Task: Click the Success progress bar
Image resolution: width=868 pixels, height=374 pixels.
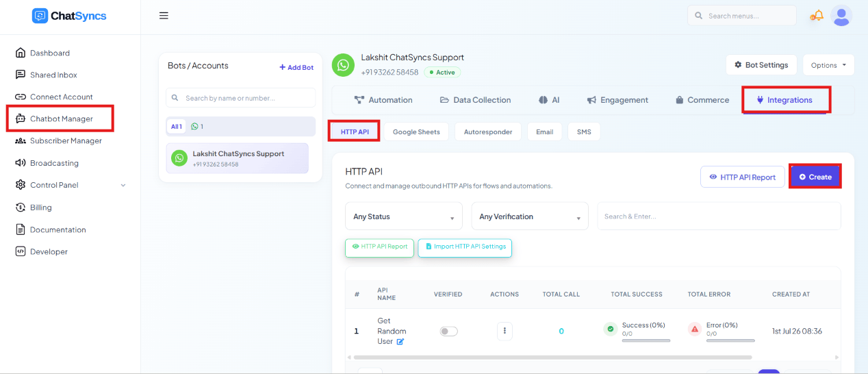Action: pyautogui.click(x=646, y=340)
